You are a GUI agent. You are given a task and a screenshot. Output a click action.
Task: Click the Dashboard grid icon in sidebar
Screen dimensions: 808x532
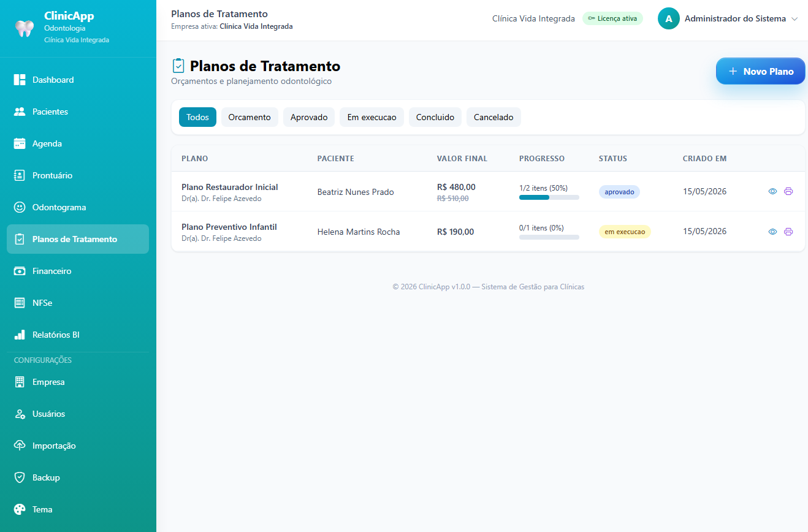coord(20,80)
